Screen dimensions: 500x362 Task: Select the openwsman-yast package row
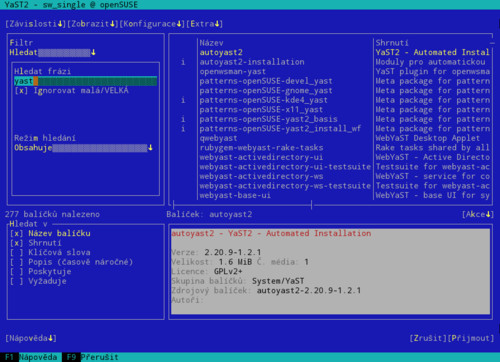331,71
